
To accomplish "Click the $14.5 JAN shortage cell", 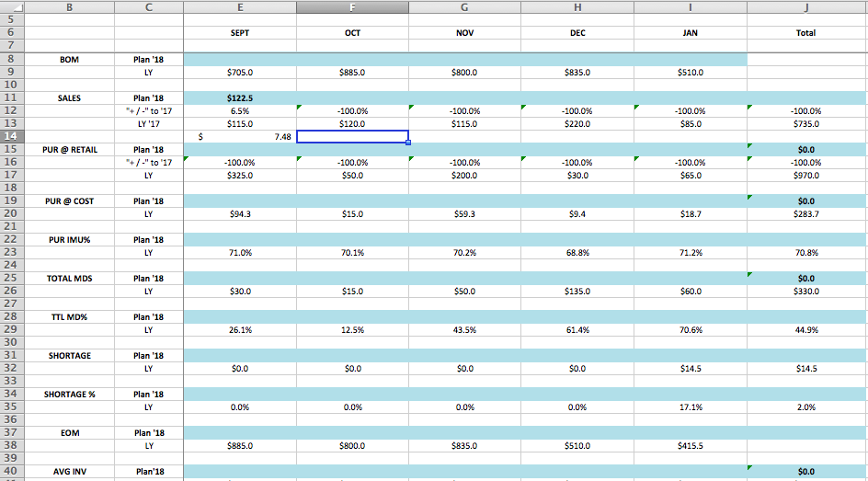I will click(x=691, y=368).
